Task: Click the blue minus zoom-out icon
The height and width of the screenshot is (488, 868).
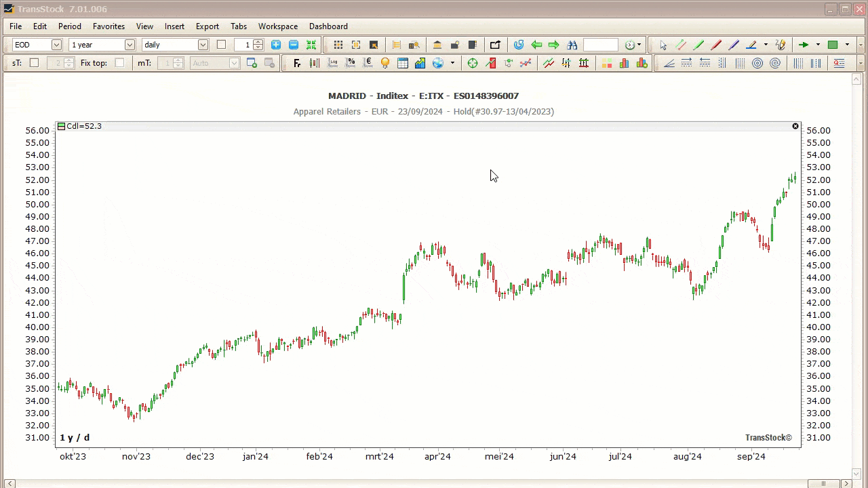Action: coord(294,45)
